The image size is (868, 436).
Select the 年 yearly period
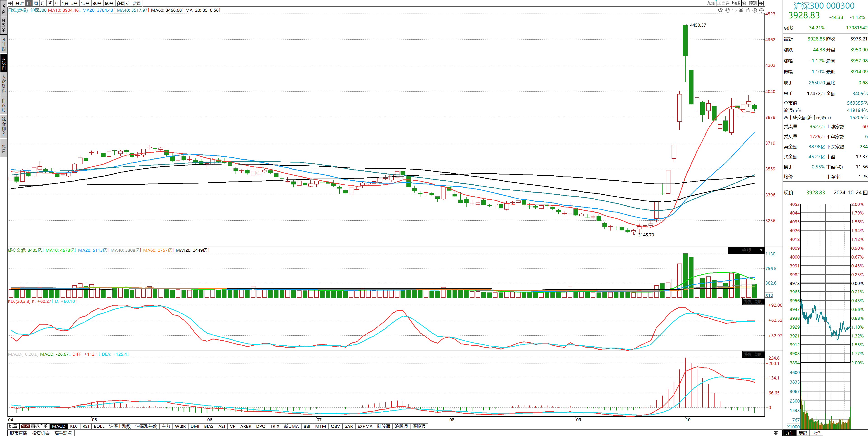pyautogui.click(x=57, y=3)
